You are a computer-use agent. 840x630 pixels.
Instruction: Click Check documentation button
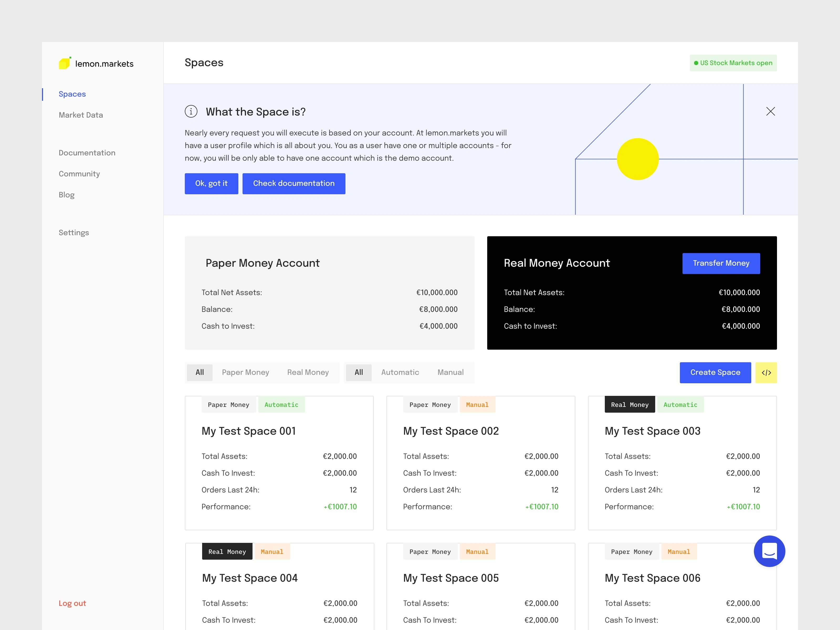pyautogui.click(x=294, y=184)
